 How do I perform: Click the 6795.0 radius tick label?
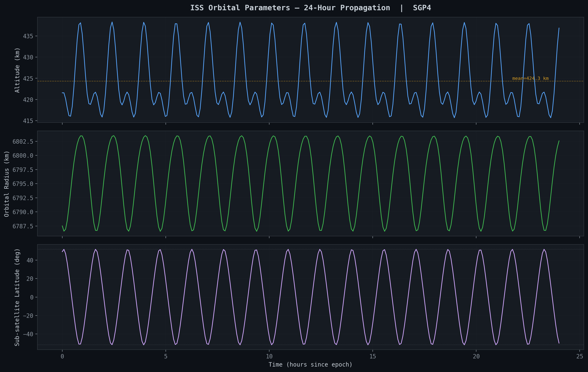(23, 184)
